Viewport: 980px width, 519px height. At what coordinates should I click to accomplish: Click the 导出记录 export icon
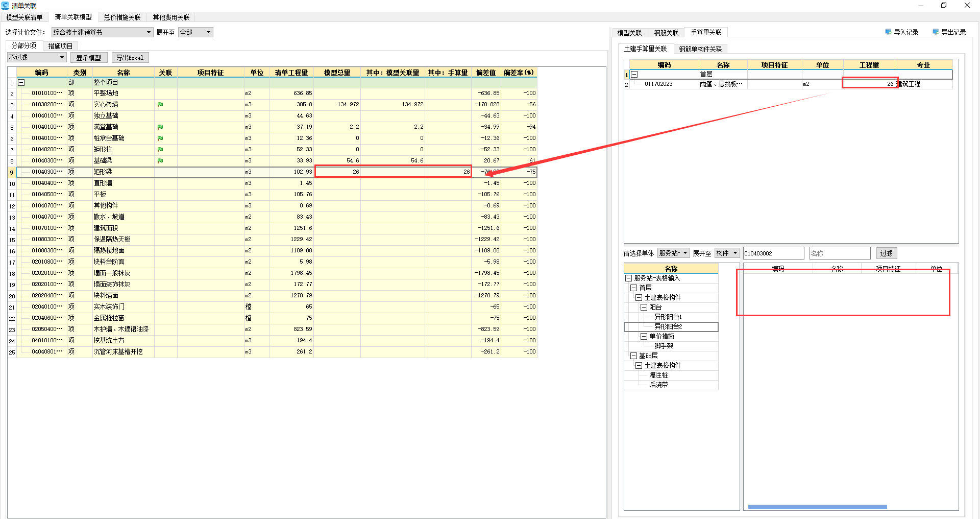(x=936, y=32)
